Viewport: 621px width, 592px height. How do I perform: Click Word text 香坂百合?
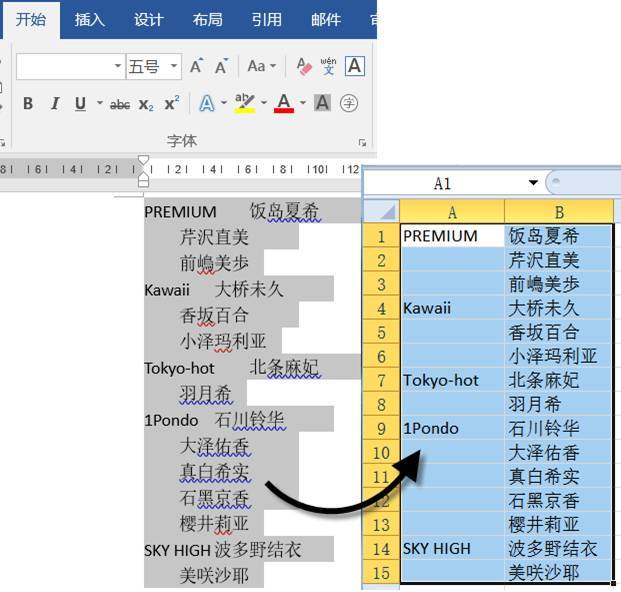(214, 315)
